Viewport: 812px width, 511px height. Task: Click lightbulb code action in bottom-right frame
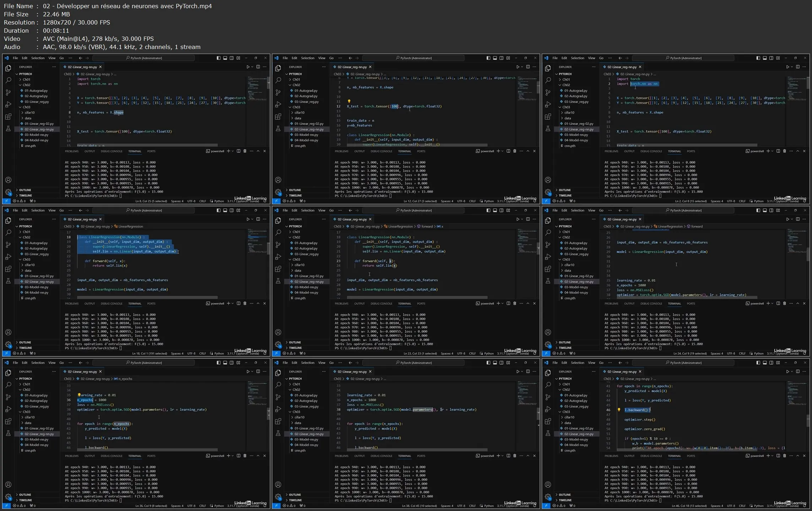[619, 410]
